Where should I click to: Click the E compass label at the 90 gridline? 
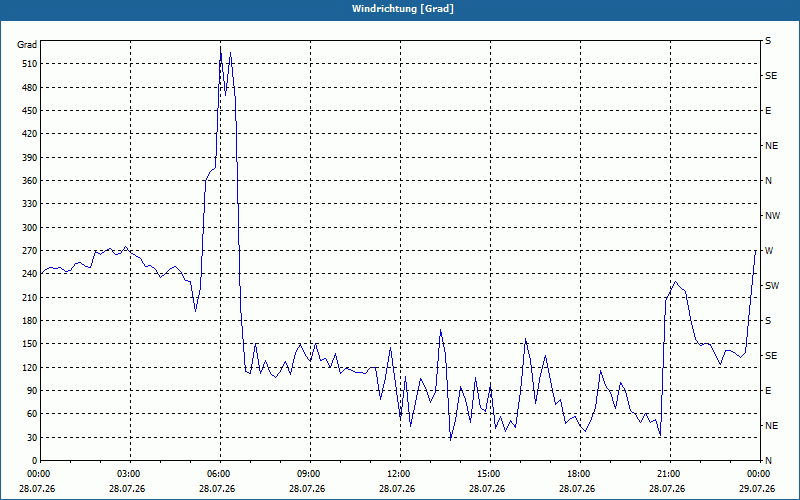click(x=768, y=391)
